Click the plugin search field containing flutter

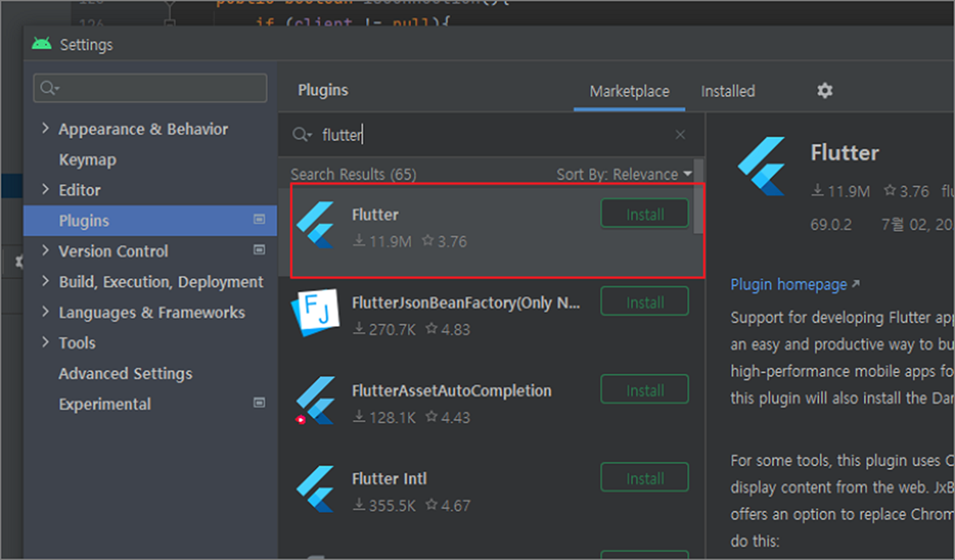491,134
